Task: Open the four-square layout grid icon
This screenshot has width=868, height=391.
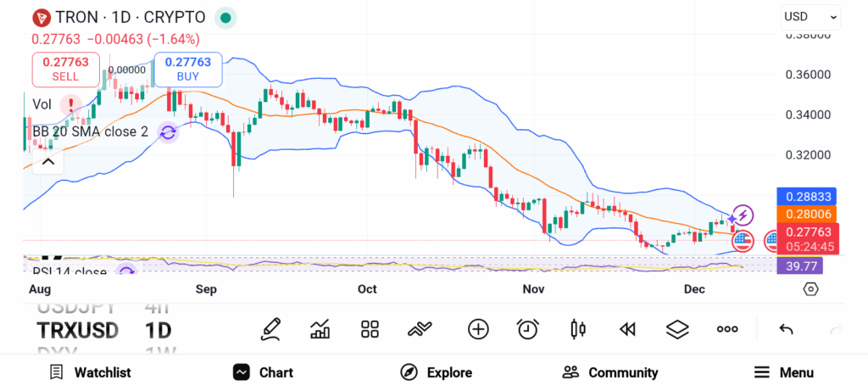Action: (370, 329)
